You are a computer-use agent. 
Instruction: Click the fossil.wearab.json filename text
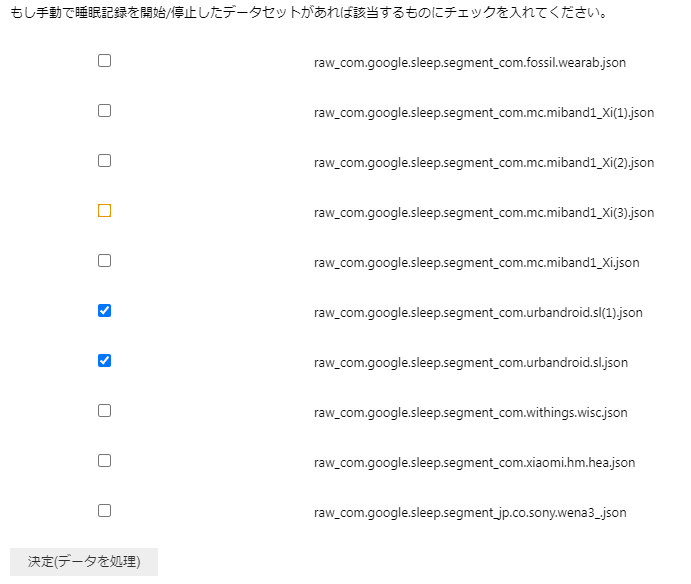(x=469, y=63)
